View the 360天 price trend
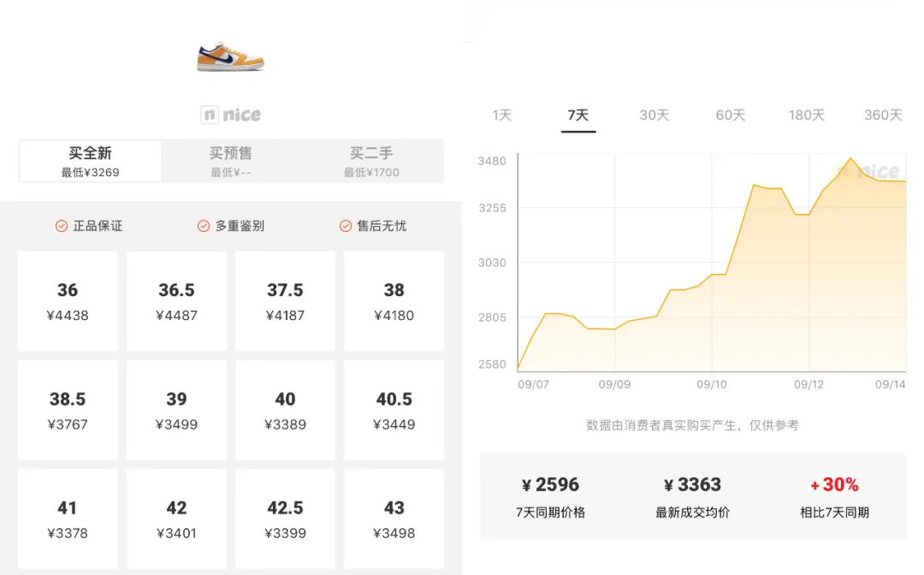 pyautogui.click(x=883, y=115)
